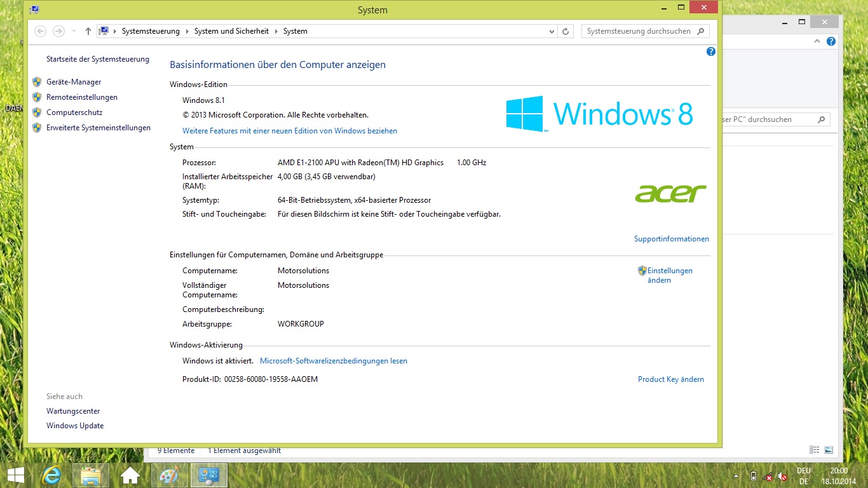This screenshot has width=868, height=488.
Task: Click the shield icon beside Erweiterte Systemeinstellungen
Action: [x=37, y=128]
